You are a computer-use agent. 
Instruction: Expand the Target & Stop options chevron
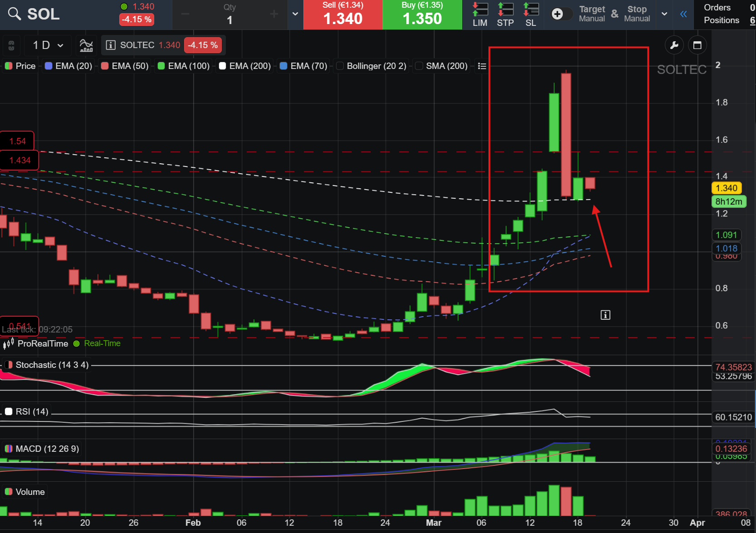click(664, 14)
